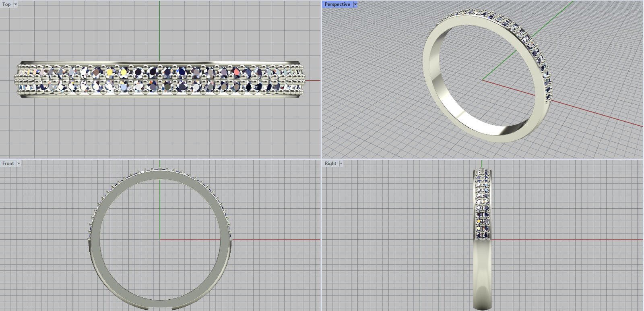Click the diamond row in Top view

[161, 79]
